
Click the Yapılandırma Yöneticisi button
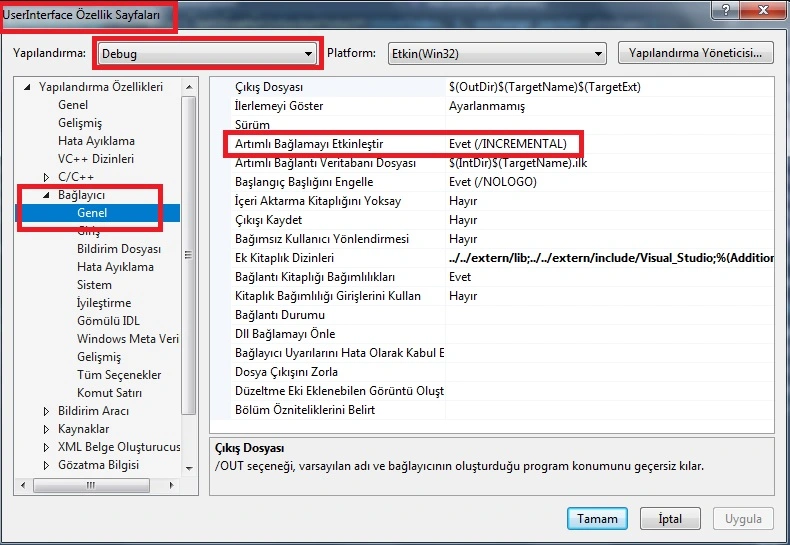pyautogui.click(x=696, y=52)
